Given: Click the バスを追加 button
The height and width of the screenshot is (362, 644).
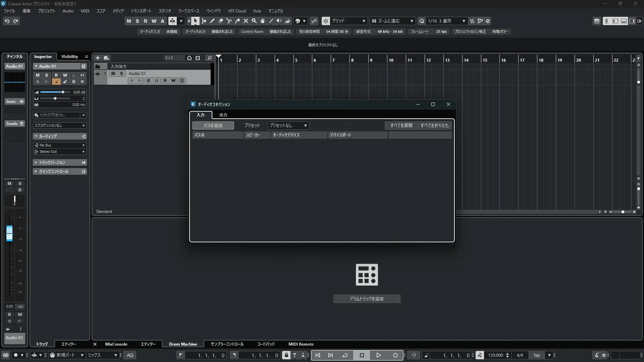Looking at the screenshot, I should (213, 125).
